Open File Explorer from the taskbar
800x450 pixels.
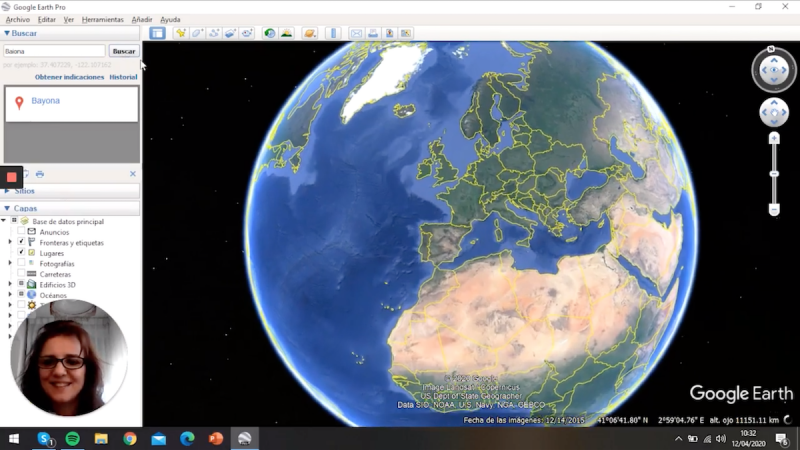pyautogui.click(x=101, y=439)
